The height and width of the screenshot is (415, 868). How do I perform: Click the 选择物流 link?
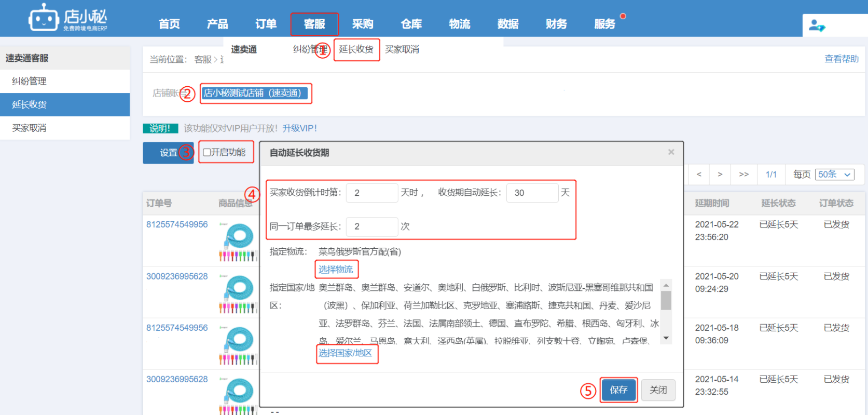336,269
